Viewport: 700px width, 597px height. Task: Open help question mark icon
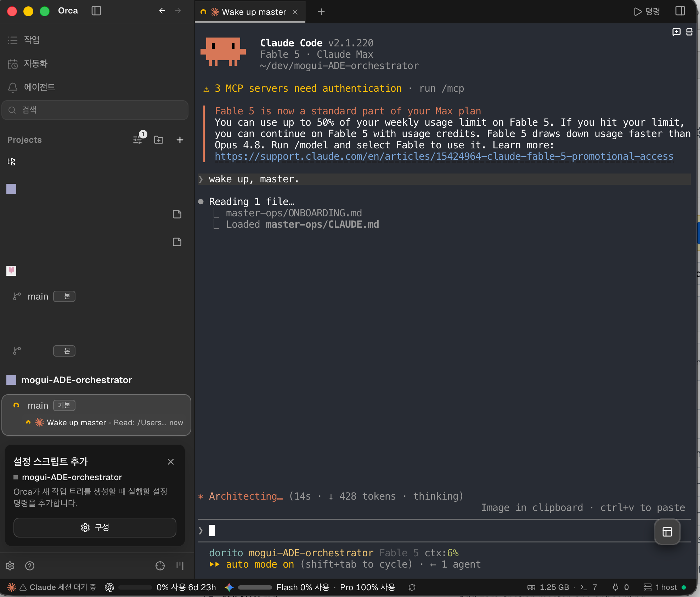[30, 566]
